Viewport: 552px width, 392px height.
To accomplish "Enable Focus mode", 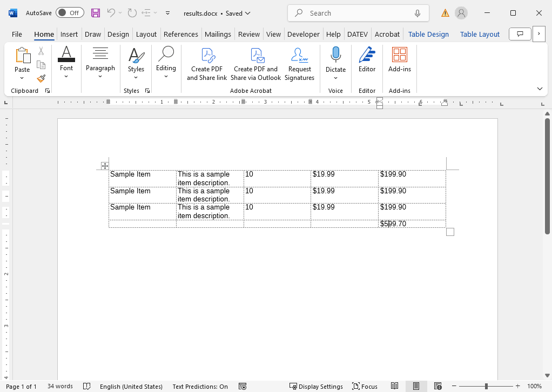I will (365, 387).
